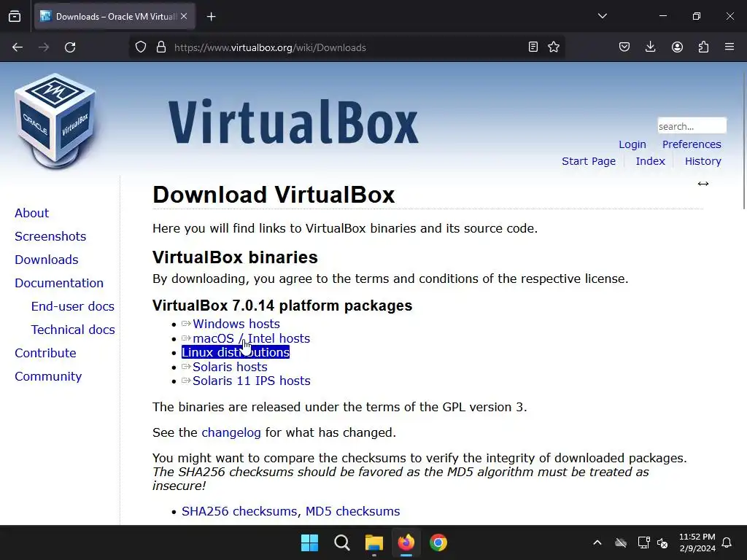Open the MD5 checksums link

click(x=352, y=511)
